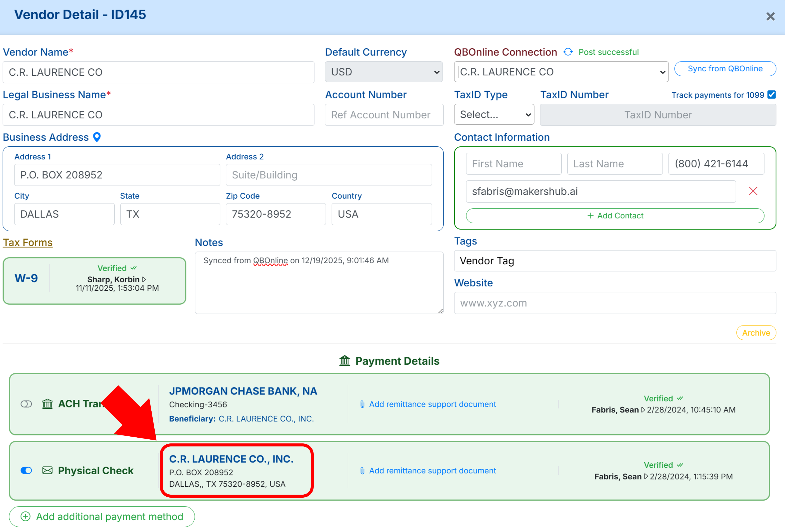Click the Beneficiary C.R. LAURENCE CO., INC. text

(241, 419)
